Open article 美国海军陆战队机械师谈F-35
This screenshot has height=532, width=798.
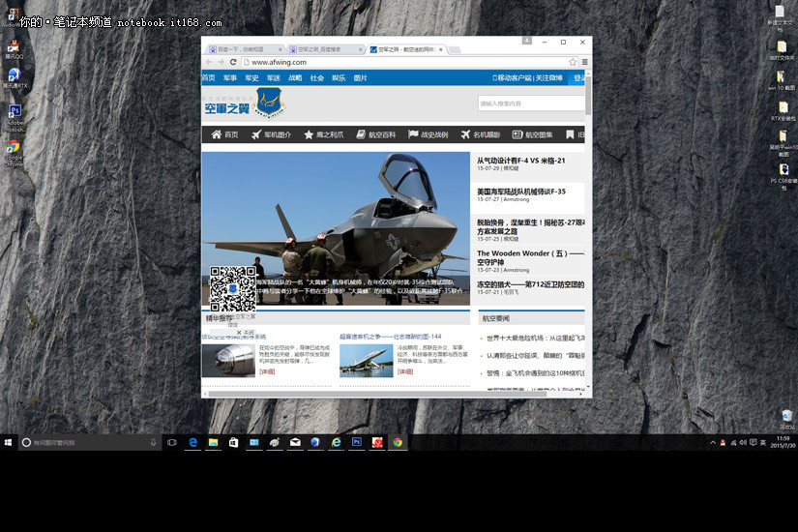click(521, 192)
